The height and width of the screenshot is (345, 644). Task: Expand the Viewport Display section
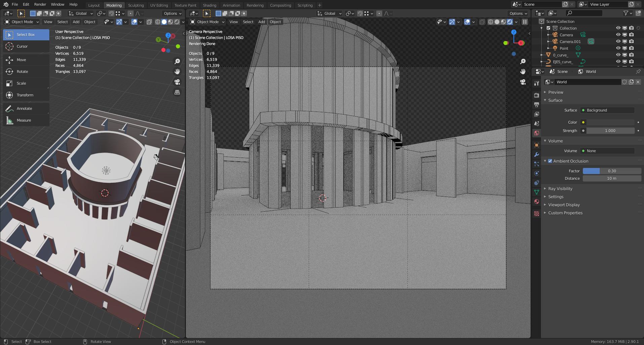coord(564,205)
